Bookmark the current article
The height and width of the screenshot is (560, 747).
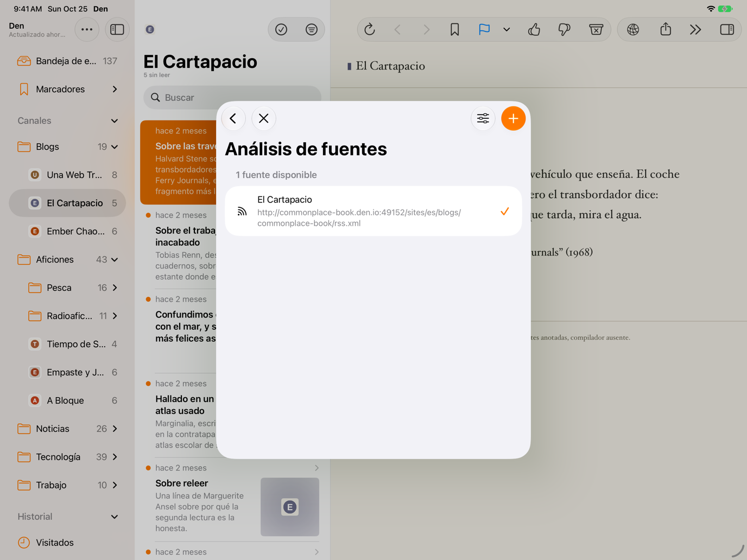click(454, 29)
